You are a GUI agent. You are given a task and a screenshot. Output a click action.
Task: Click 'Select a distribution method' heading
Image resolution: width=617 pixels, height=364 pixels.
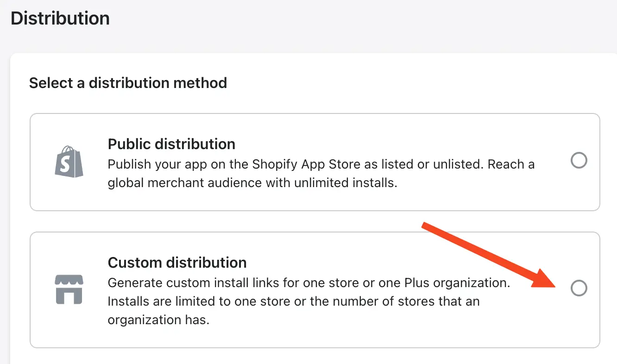point(128,83)
